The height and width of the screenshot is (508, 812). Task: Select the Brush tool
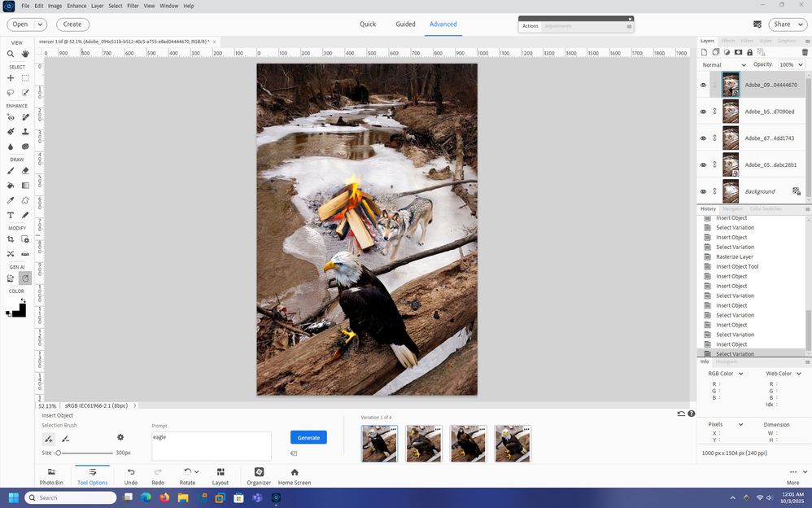(11, 170)
